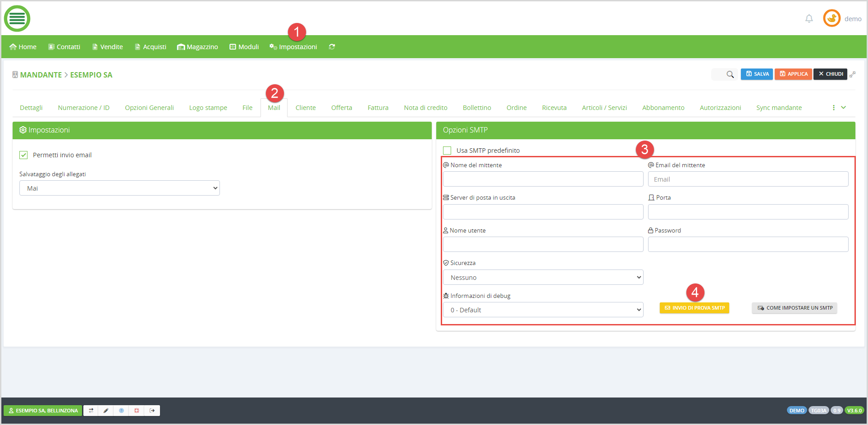Click the magnifying glass search icon
868x425 pixels.
point(730,74)
